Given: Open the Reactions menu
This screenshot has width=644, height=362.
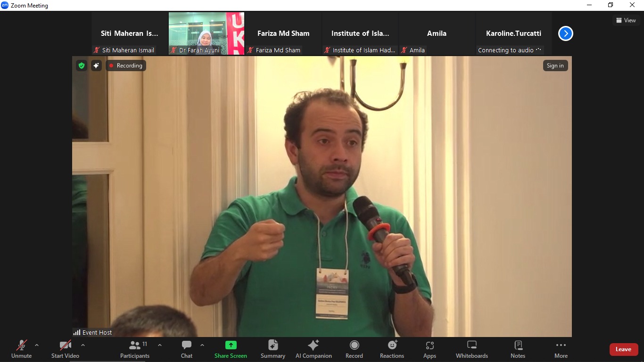Looking at the screenshot, I should (392, 349).
